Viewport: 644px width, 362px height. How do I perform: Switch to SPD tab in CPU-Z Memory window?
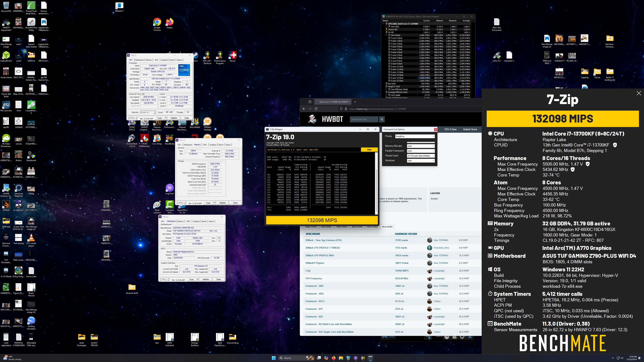(x=205, y=145)
